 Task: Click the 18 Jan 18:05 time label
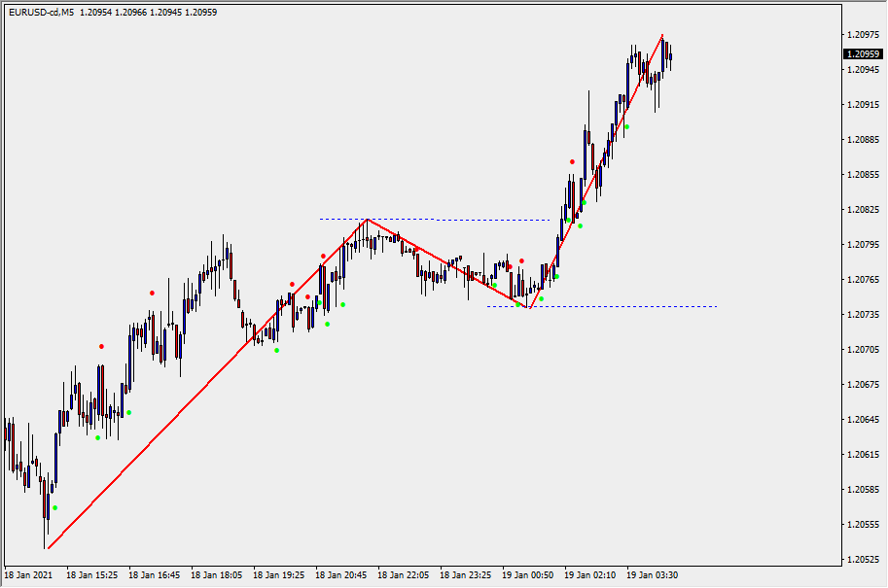point(217,575)
